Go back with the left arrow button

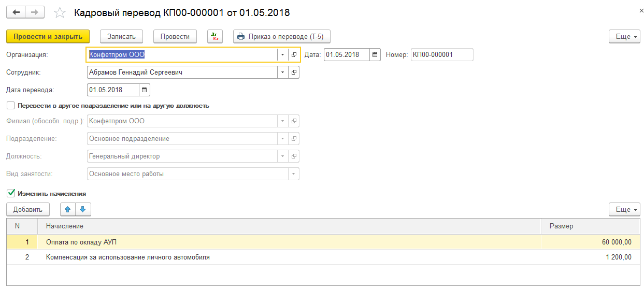[16, 12]
